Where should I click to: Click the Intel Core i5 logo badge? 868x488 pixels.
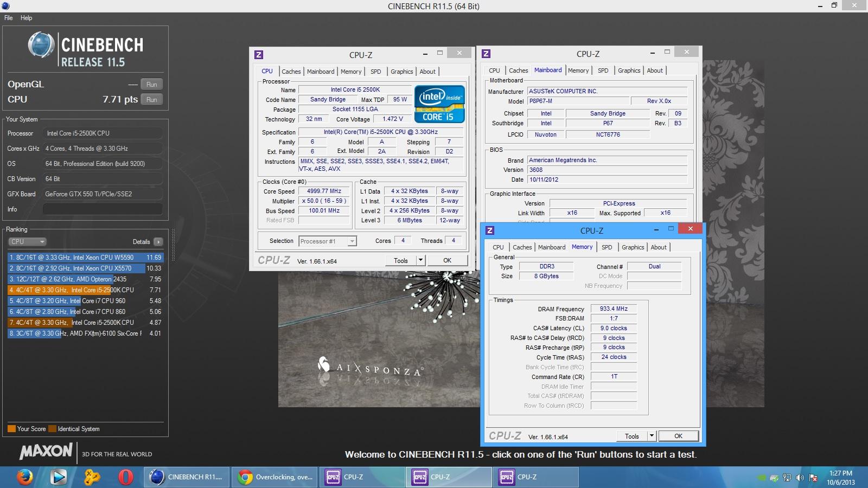click(439, 104)
